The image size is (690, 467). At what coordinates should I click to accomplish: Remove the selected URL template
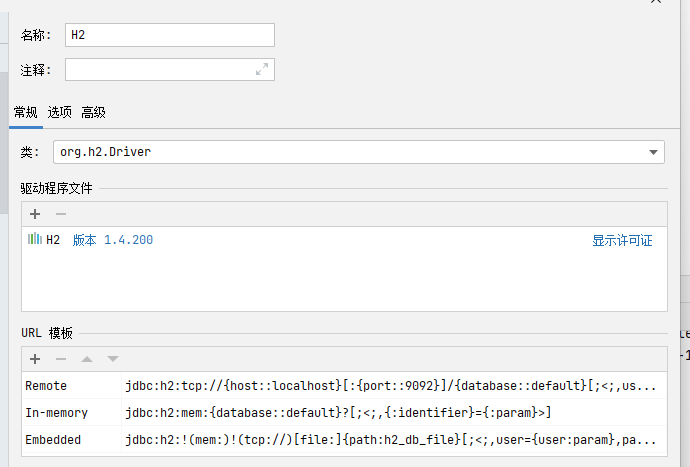click(61, 359)
